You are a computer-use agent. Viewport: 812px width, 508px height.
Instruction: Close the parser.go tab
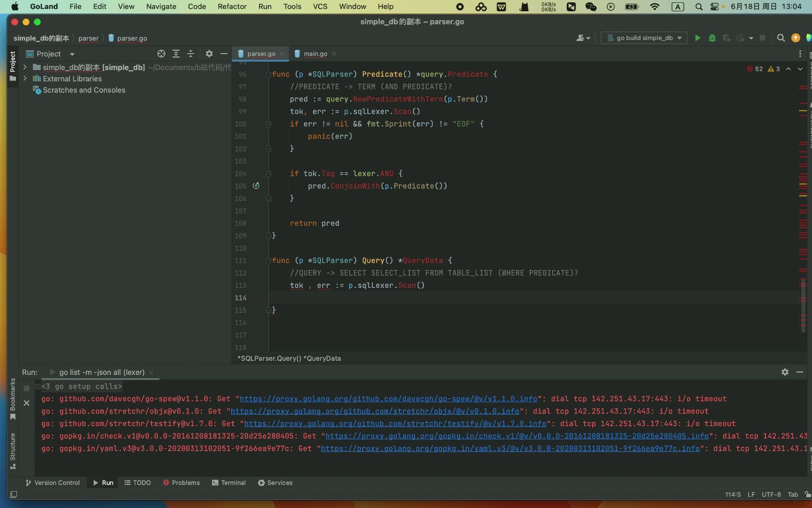282,54
